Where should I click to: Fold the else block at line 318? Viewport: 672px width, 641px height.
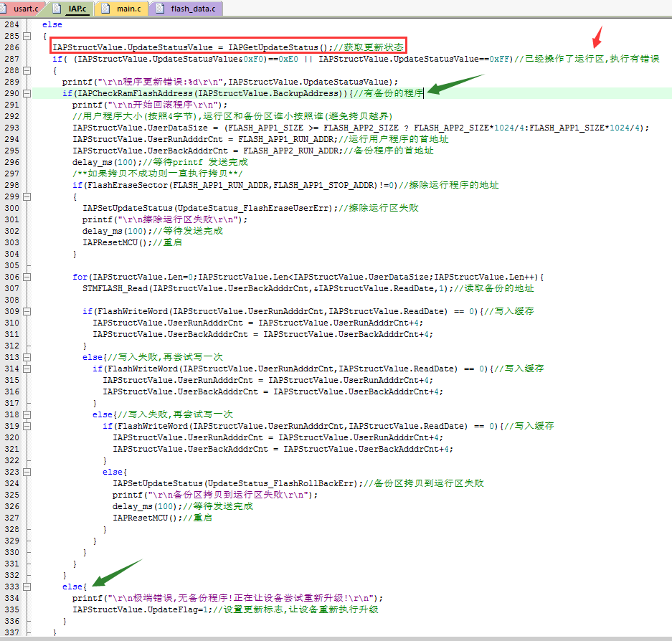coord(27,414)
